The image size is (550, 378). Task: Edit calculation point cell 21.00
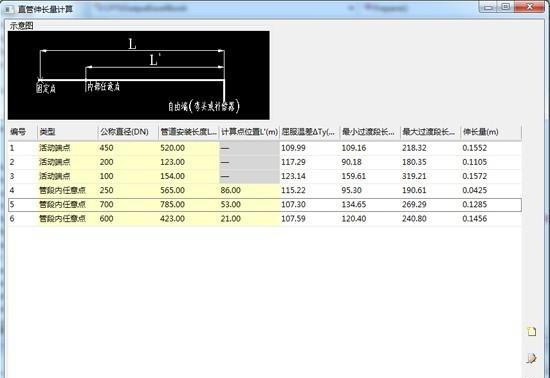tap(249, 218)
